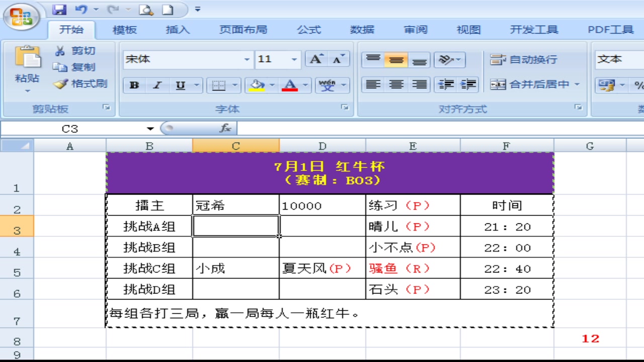This screenshot has height=362, width=644.
Task: Click 合并后居中 merge and center
Action: pos(530,84)
